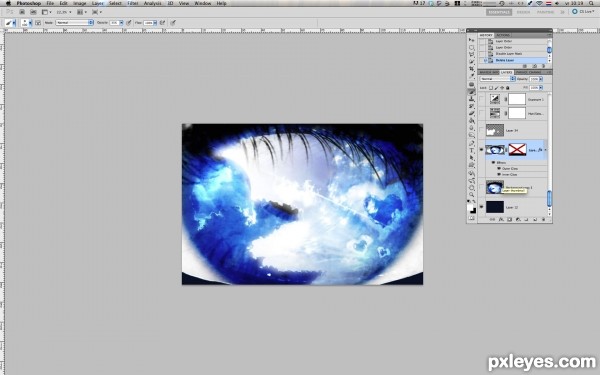
Task: Click the Painting workspace button
Action: click(x=545, y=12)
